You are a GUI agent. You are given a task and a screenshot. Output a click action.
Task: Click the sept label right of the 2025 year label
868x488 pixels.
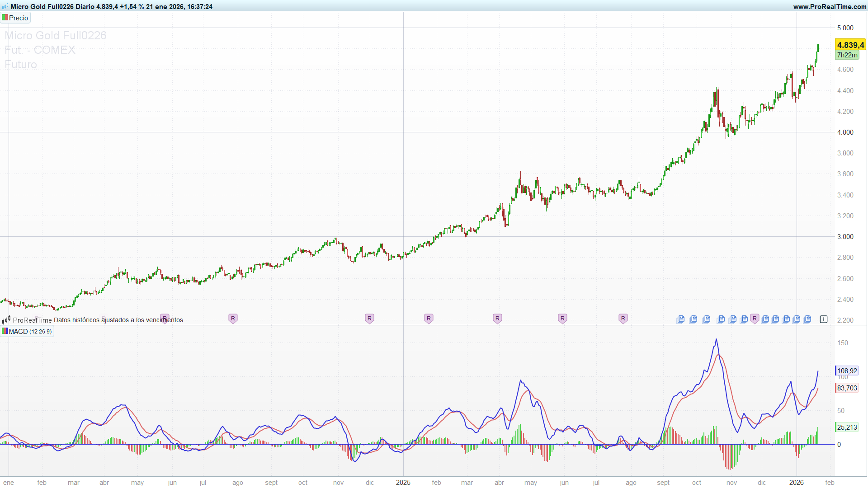pos(663,483)
